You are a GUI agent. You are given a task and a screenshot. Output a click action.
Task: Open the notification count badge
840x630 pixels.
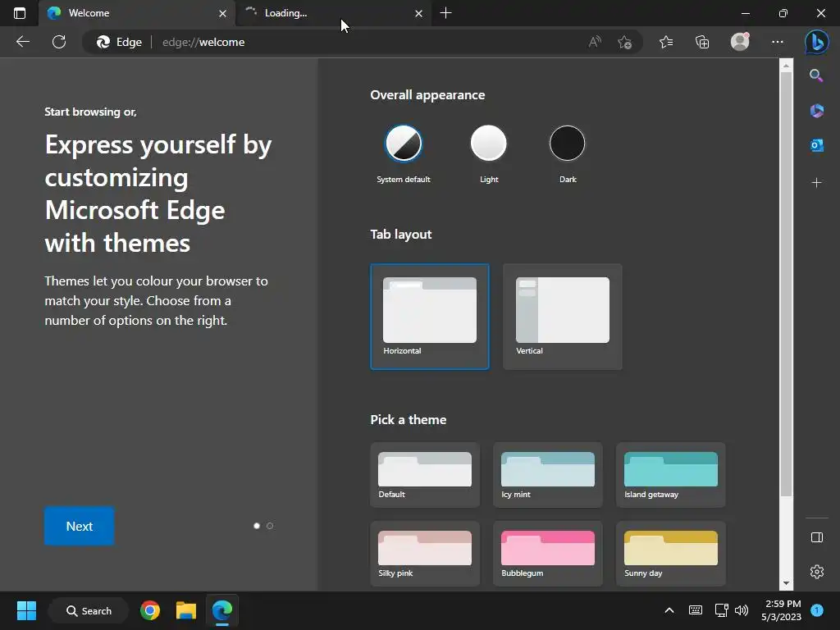[817, 610]
